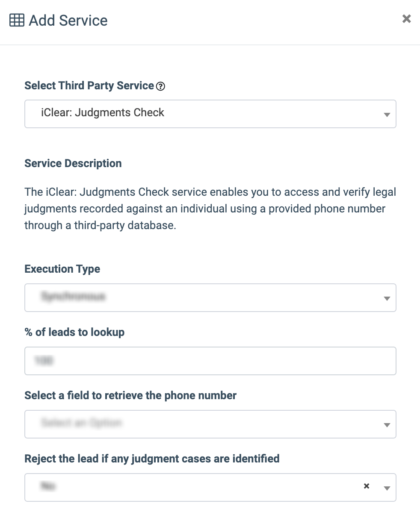This screenshot has width=420, height=518.
Task: Click the % of leads to lookup label
Action: click(x=74, y=332)
